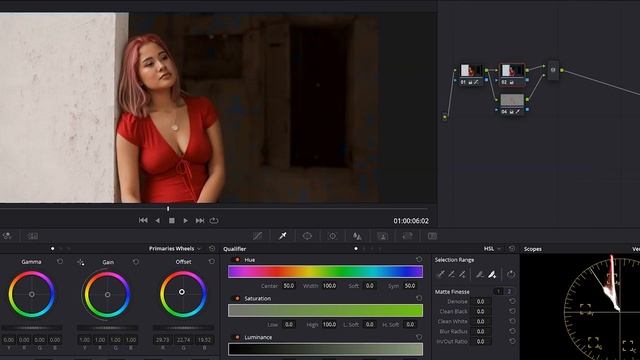The height and width of the screenshot is (360, 640).
Task: Reset the Gamma wheel
Action: click(x=60, y=262)
